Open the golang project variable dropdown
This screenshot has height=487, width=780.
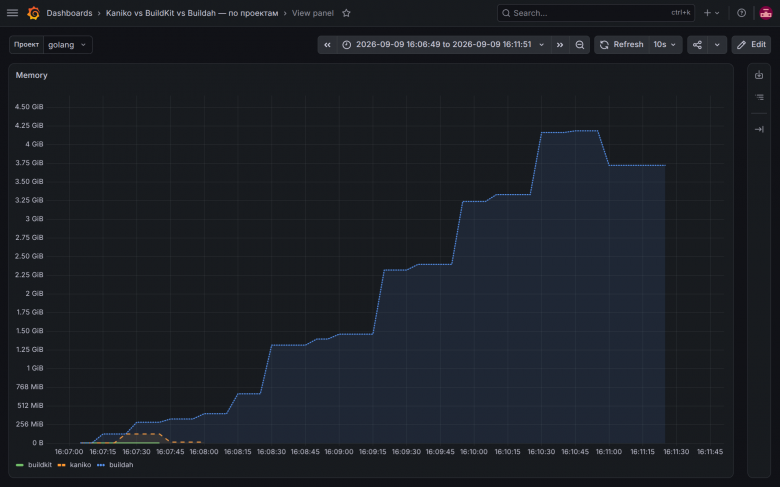tap(68, 45)
